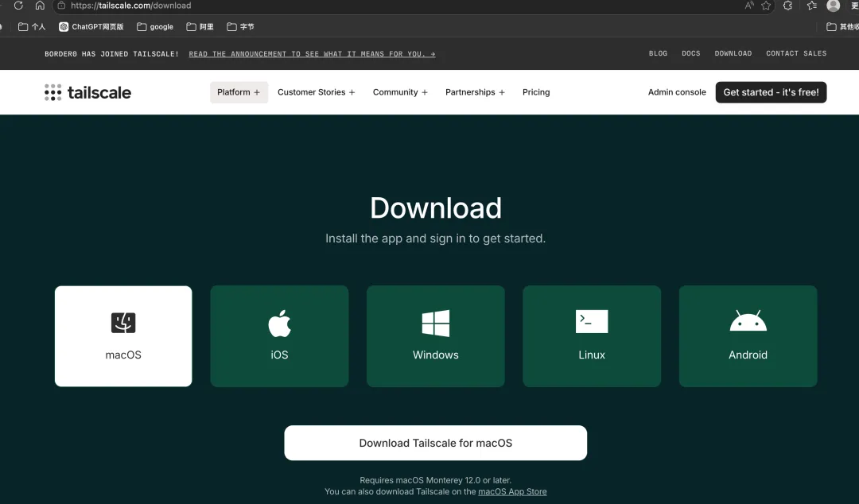Open the Admin console
This screenshot has height=504, width=859.
[x=677, y=92]
